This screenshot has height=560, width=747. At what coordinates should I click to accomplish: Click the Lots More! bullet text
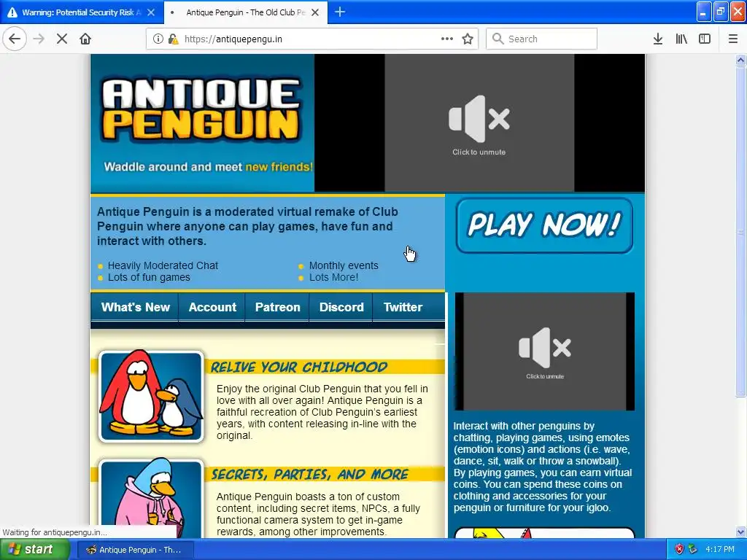click(333, 277)
